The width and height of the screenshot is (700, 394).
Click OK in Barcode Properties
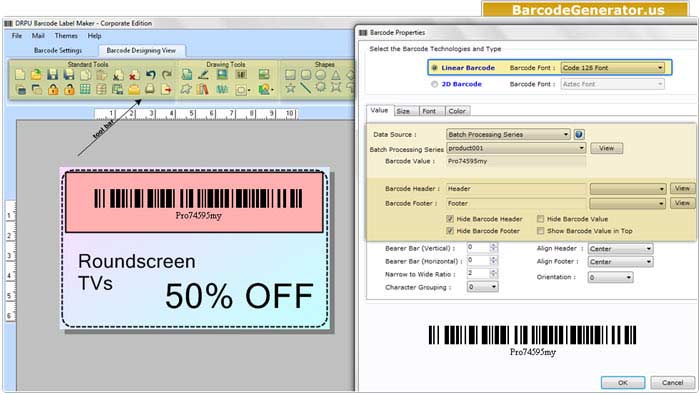pos(623,382)
